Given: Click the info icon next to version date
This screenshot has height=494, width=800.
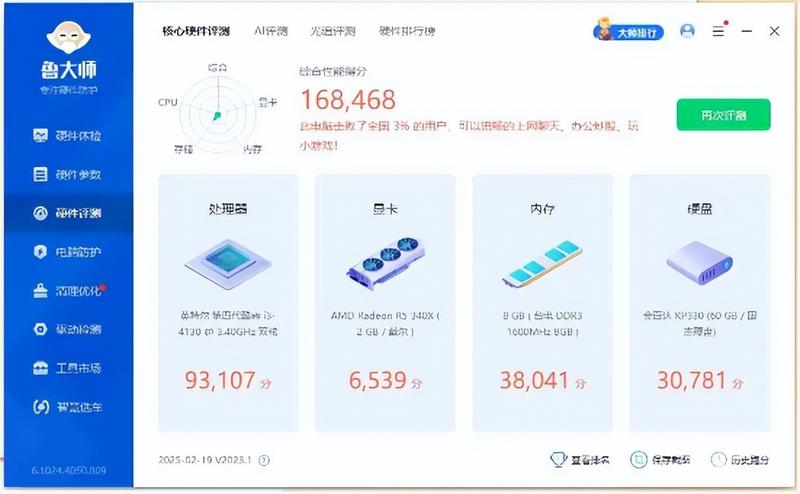Looking at the screenshot, I should pos(264,460).
